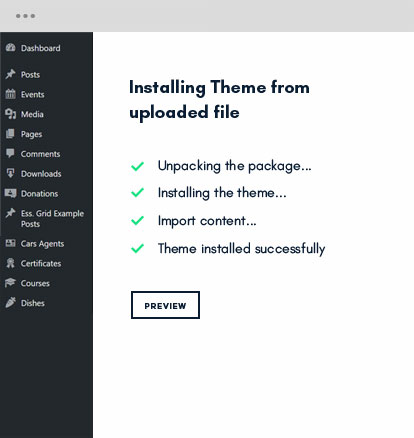
Task: Click the Events calendar icon
Action: (10, 94)
